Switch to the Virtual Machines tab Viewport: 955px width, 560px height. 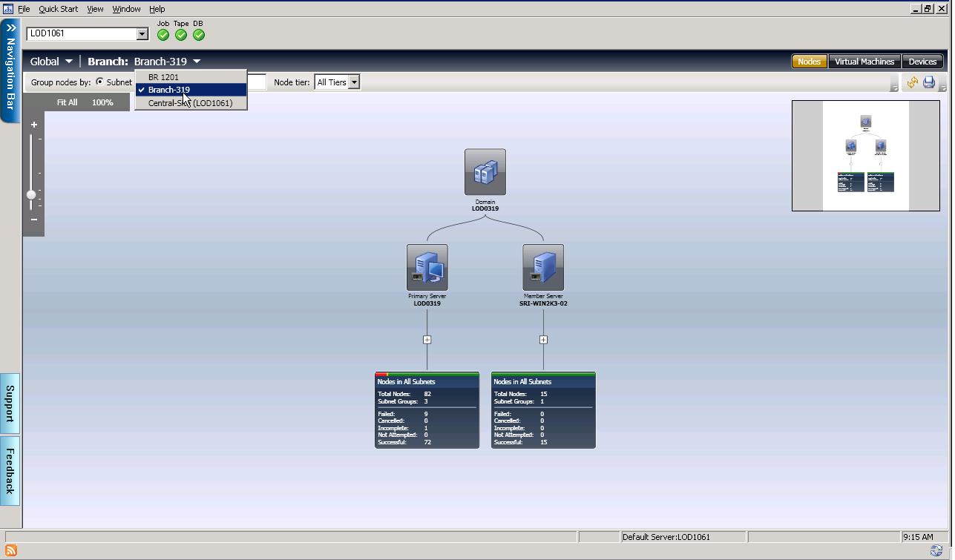coord(864,62)
